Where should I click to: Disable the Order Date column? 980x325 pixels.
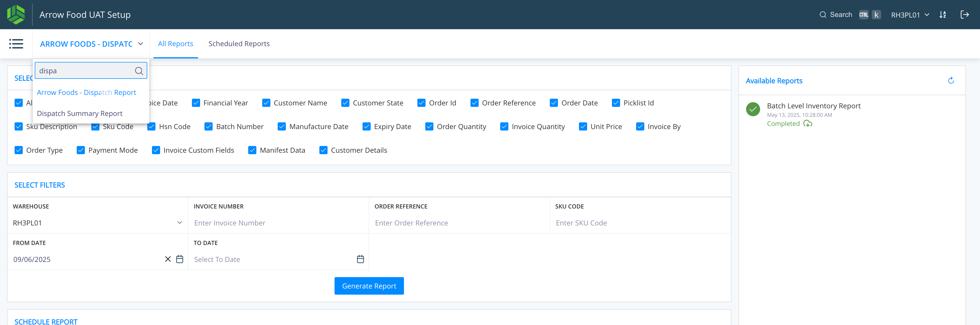[554, 103]
